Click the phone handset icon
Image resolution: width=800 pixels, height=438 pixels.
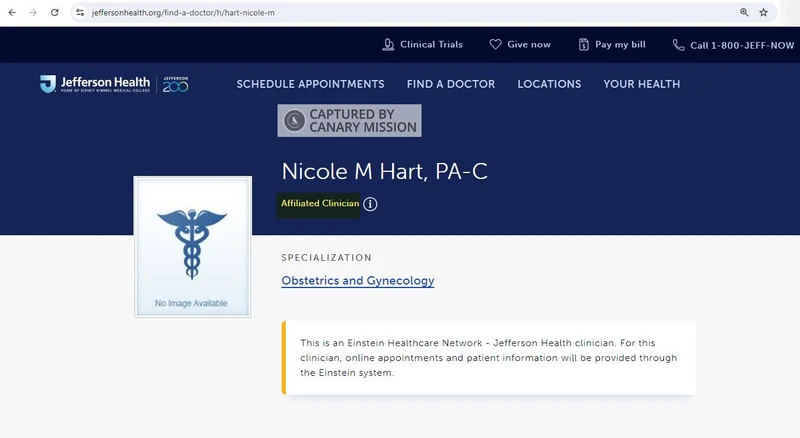tap(678, 45)
